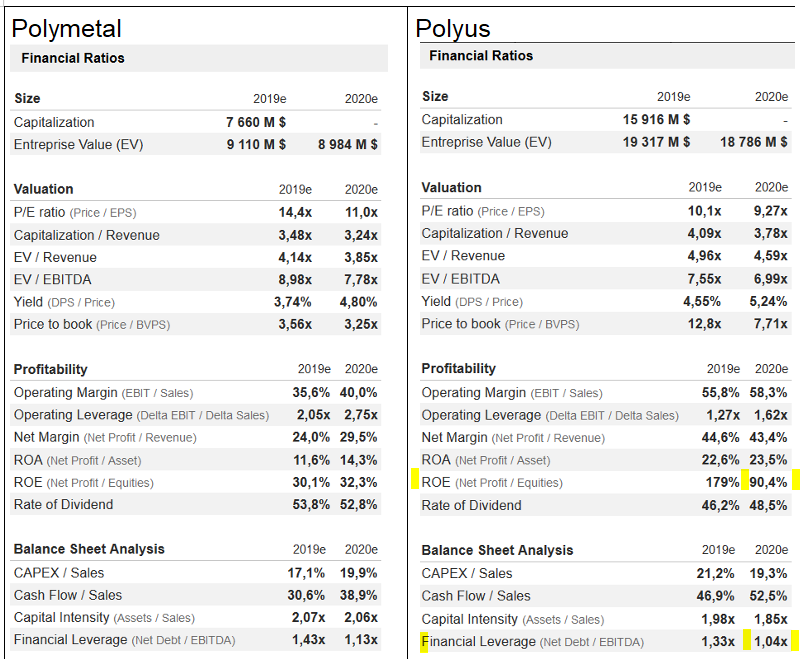Click the highlighted Polyus ROE 90,4% value
Viewport: 800px width, 659px height.
click(768, 482)
